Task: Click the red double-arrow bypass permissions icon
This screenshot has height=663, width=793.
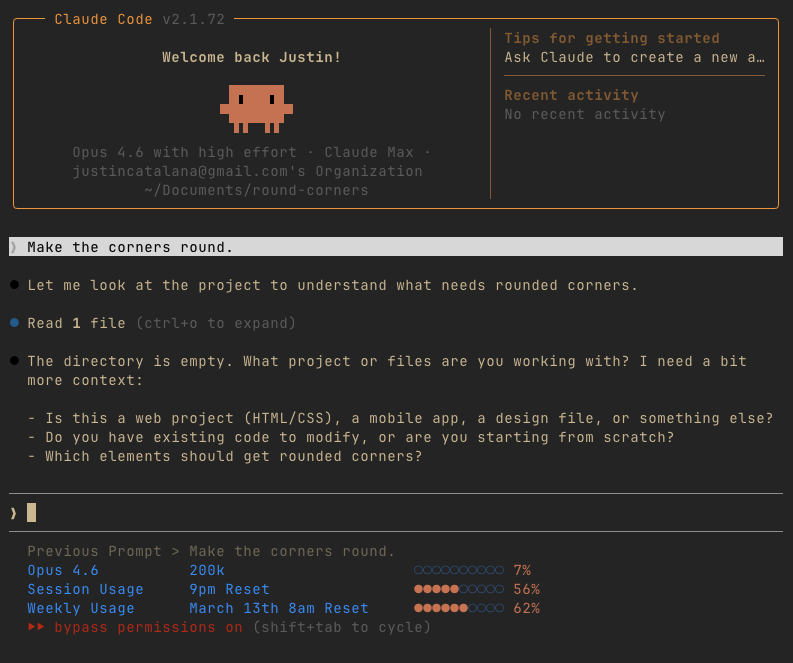Action: click(x=36, y=627)
